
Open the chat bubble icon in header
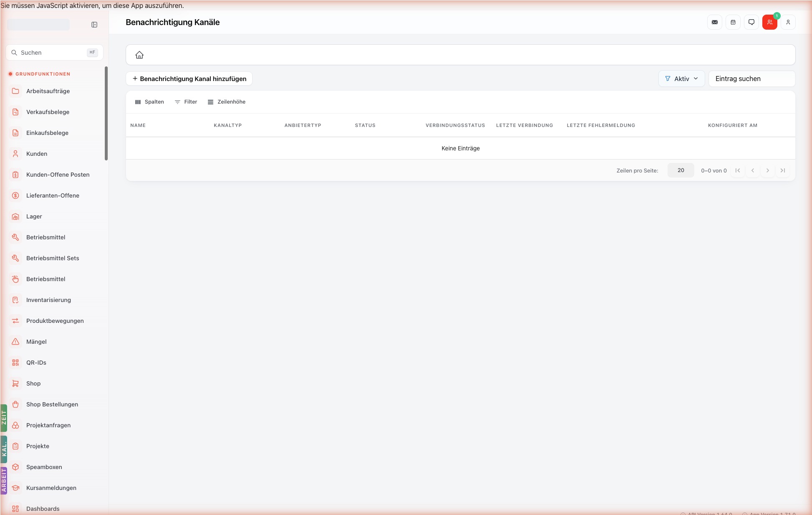(x=751, y=22)
